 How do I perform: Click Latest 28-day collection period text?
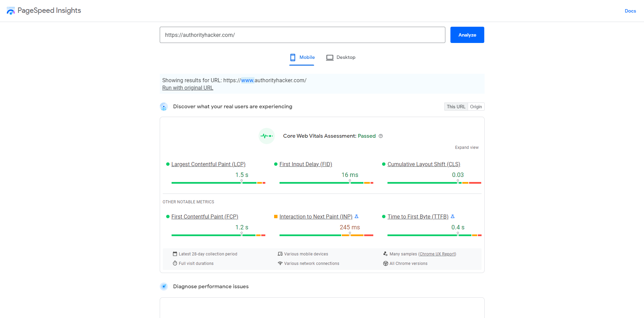point(208,254)
